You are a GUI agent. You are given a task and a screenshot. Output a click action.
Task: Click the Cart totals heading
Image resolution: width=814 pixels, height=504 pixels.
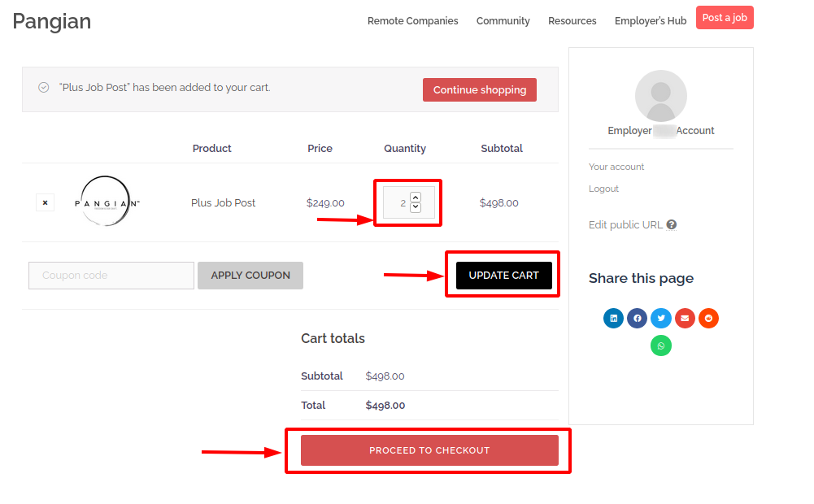click(x=333, y=338)
